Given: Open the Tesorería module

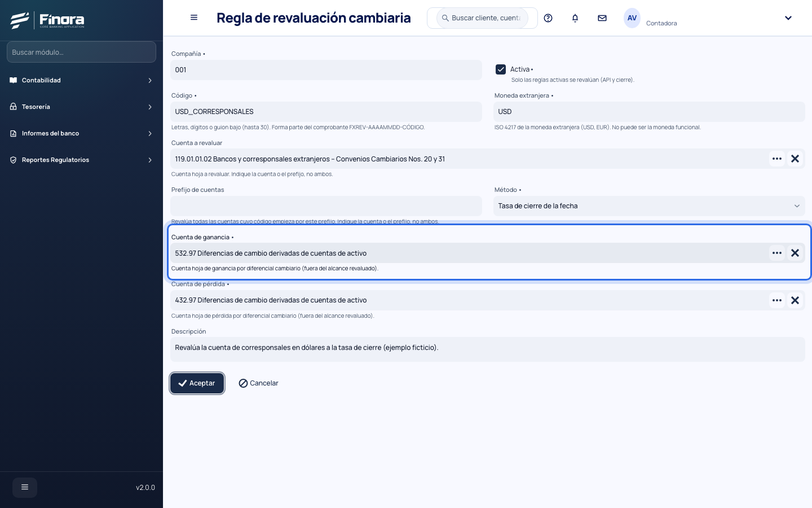Looking at the screenshot, I should click(81, 107).
